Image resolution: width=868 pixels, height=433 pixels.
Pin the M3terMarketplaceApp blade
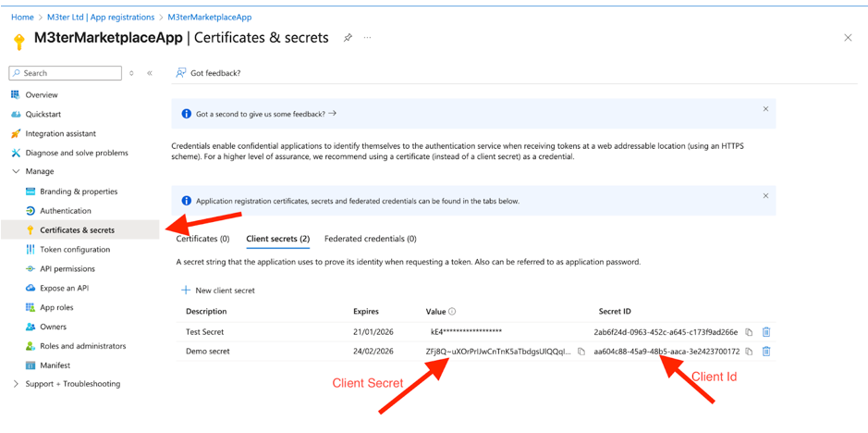tap(348, 38)
